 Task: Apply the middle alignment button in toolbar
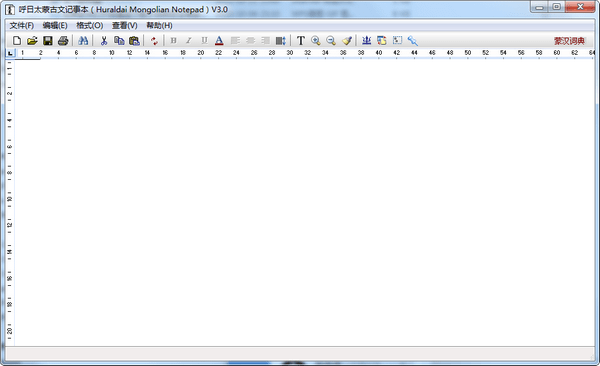tap(250, 41)
